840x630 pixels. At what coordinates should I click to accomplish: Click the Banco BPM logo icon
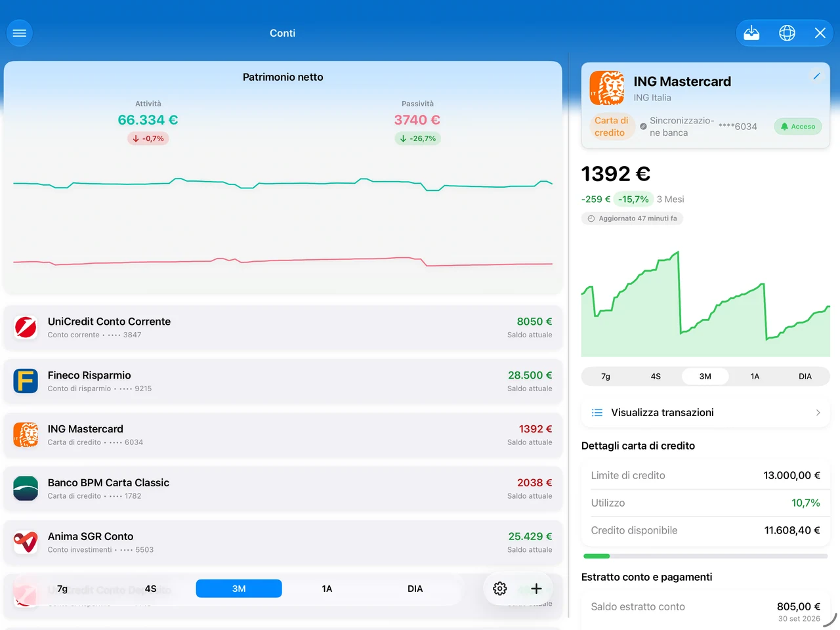click(x=26, y=488)
